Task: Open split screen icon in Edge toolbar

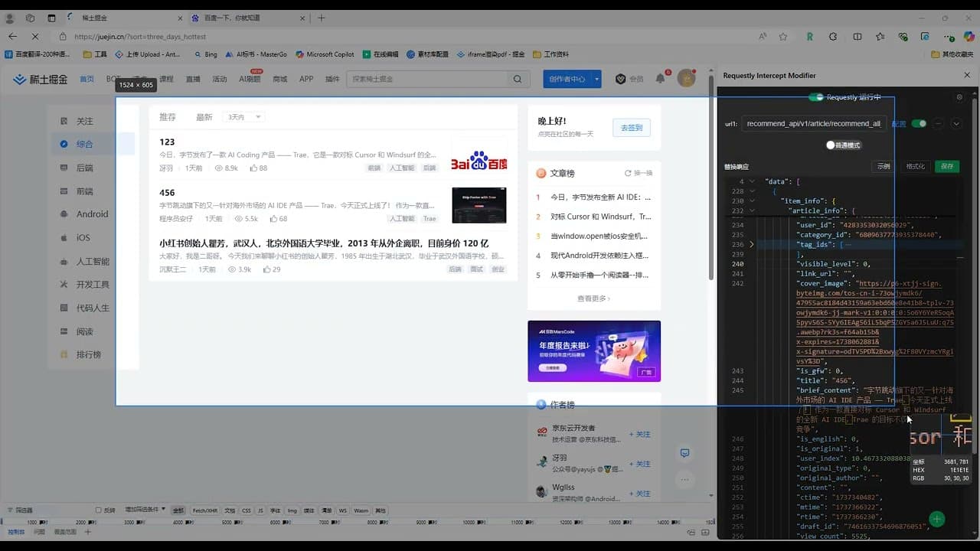Action: pyautogui.click(x=857, y=36)
